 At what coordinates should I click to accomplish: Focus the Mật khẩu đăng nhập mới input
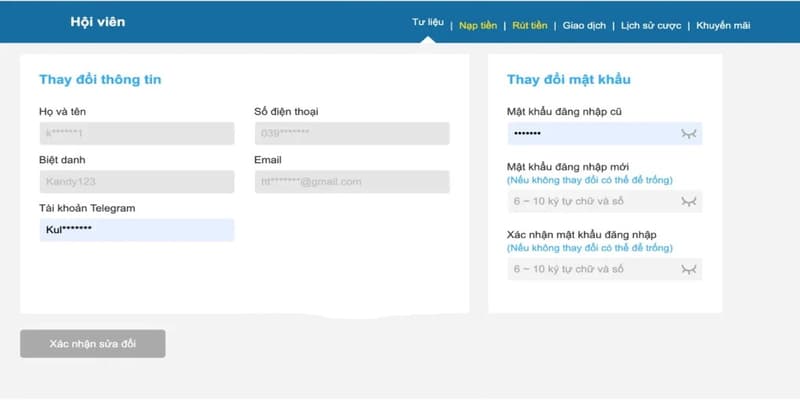590,201
